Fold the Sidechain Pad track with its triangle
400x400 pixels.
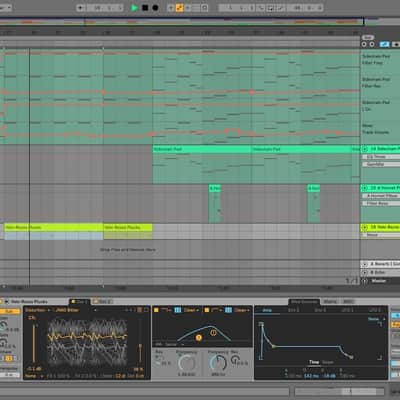coord(365,149)
